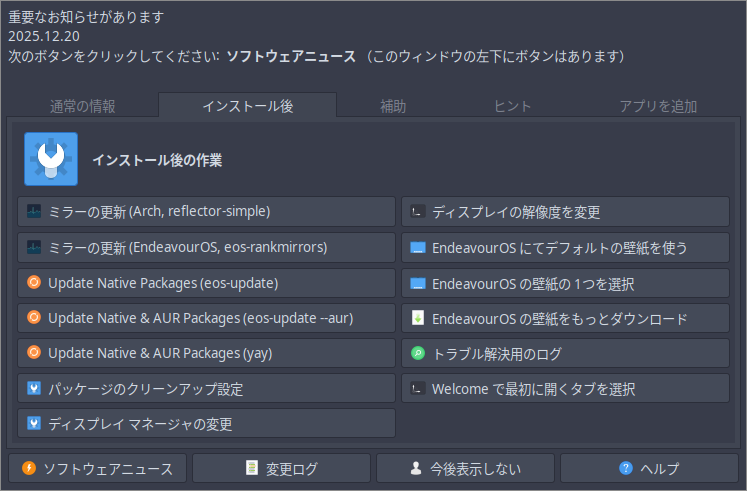
Task: Click Welcome で最初に開くタブを選択
Action: 565,388
